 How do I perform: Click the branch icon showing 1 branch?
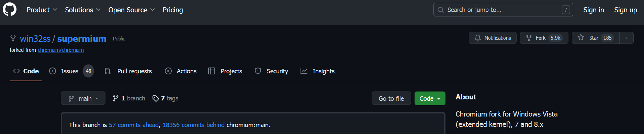[116, 98]
